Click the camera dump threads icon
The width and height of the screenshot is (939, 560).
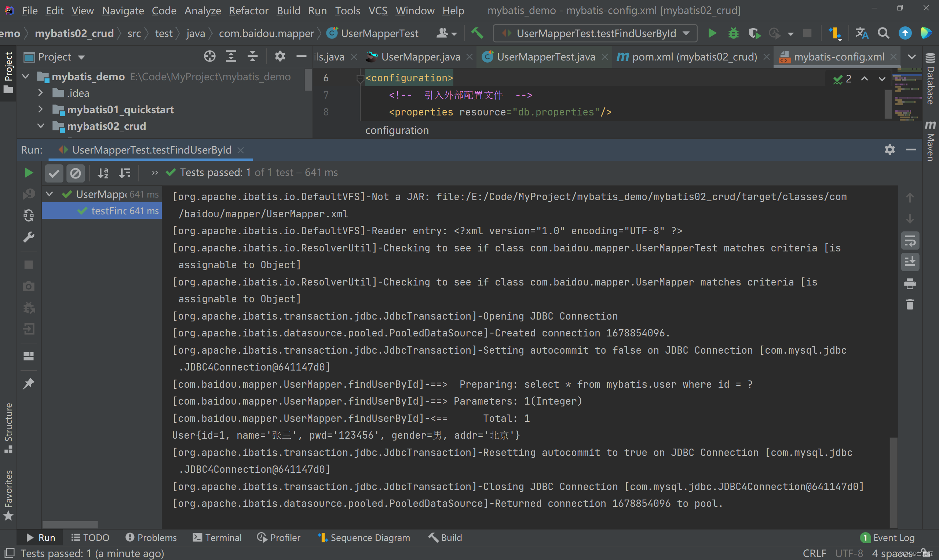click(x=29, y=286)
